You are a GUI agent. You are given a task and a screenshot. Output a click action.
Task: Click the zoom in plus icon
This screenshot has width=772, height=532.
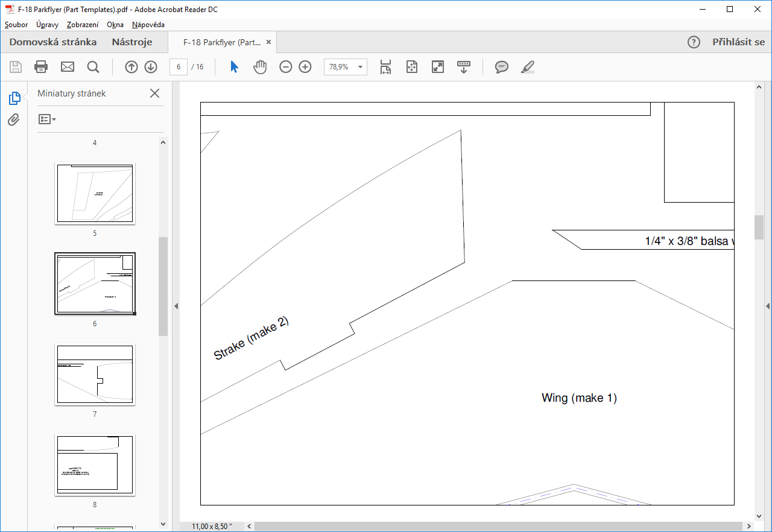[305, 67]
